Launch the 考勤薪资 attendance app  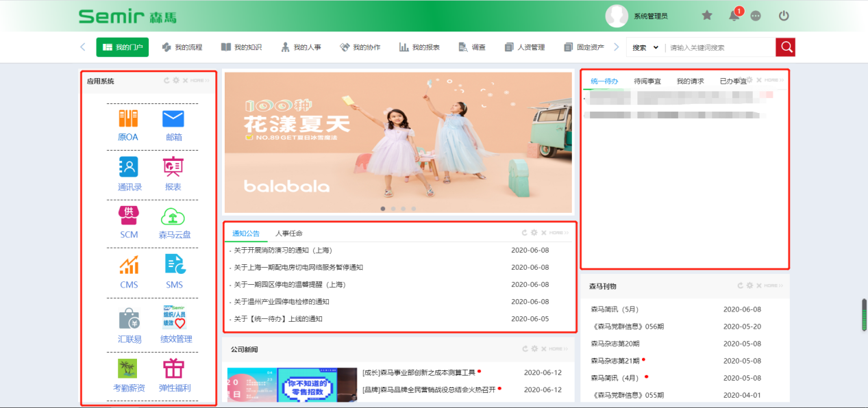(129, 376)
